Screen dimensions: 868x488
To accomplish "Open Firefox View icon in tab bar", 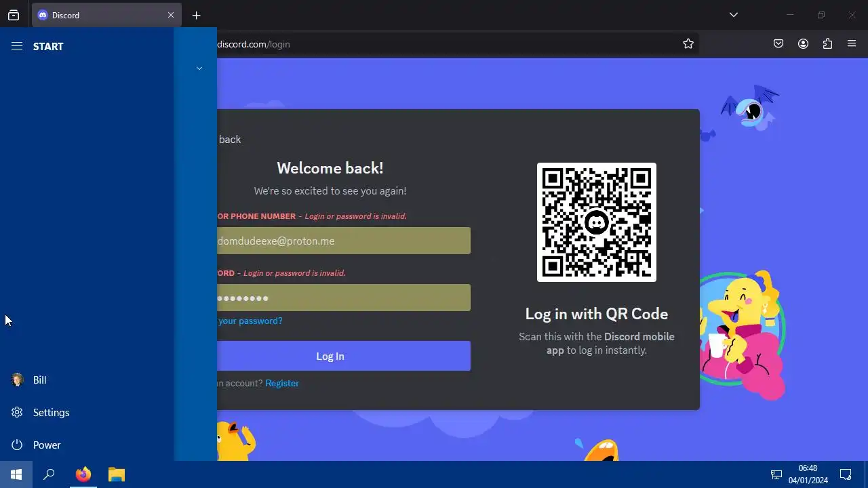I will click(x=14, y=15).
